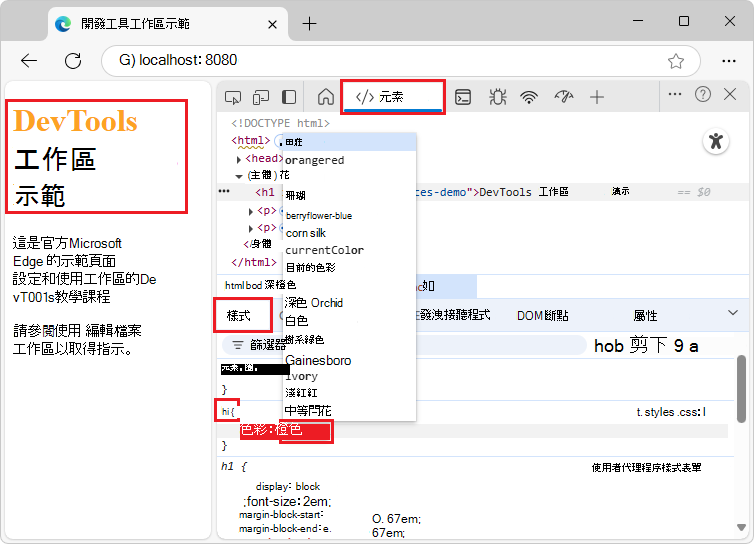Image resolution: width=754 pixels, height=544 pixels.
Task: Click the DevTools heading on the page
Action: (75, 121)
